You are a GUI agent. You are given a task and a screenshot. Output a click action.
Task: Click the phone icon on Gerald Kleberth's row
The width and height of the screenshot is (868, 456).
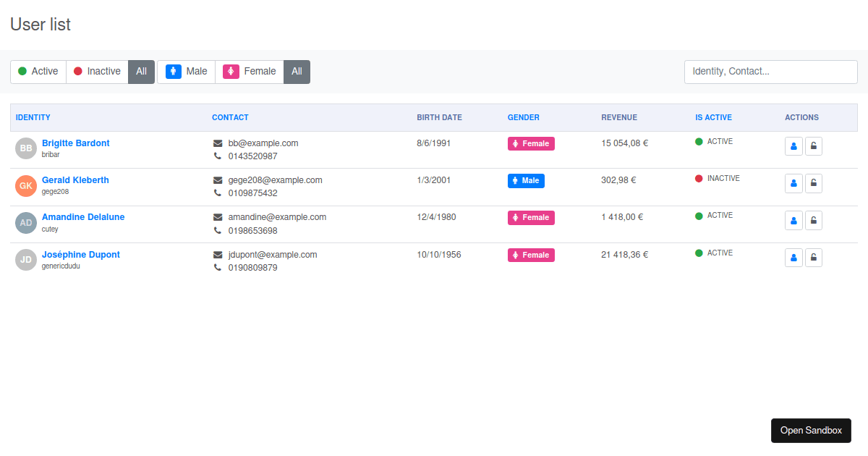point(216,193)
